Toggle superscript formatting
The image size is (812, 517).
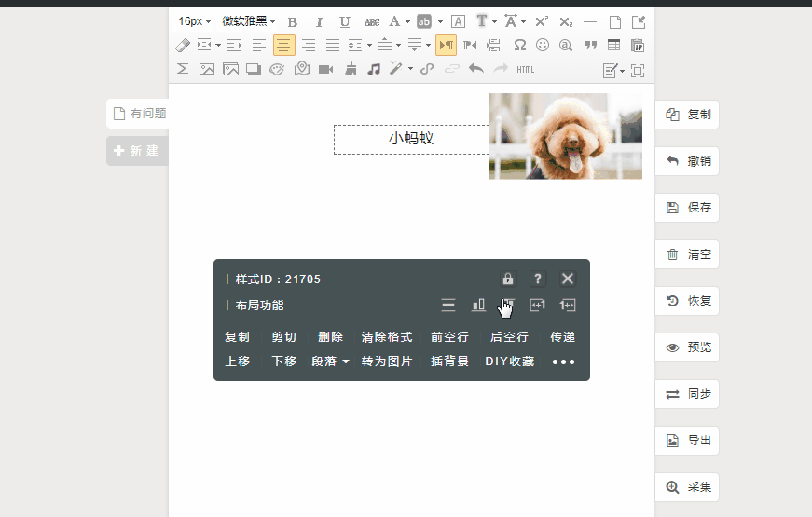(542, 21)
